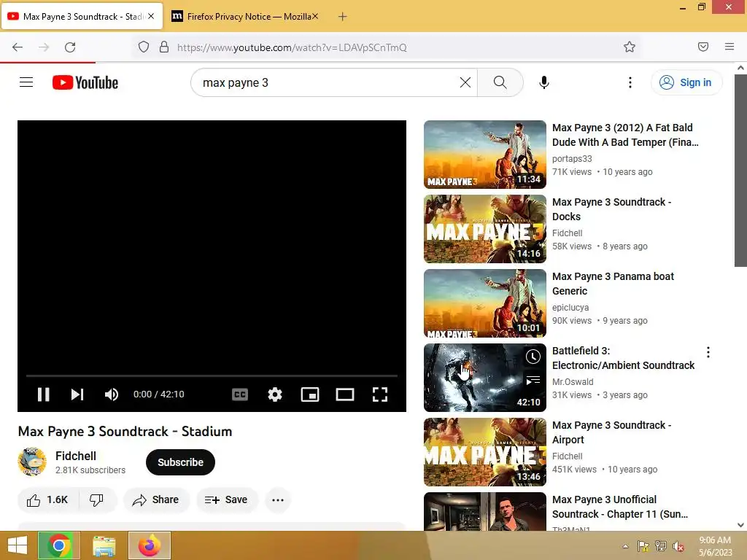
Task: Click portaps33 channel name
Action: [572, 158]
